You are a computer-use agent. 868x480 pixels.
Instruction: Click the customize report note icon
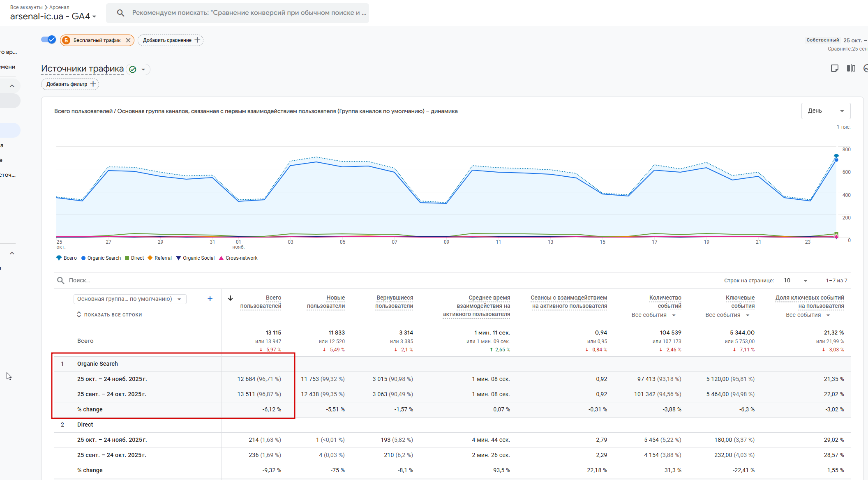(834, 68)
